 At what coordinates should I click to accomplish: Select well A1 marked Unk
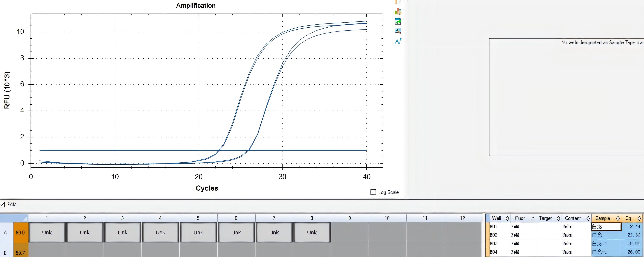47,233
